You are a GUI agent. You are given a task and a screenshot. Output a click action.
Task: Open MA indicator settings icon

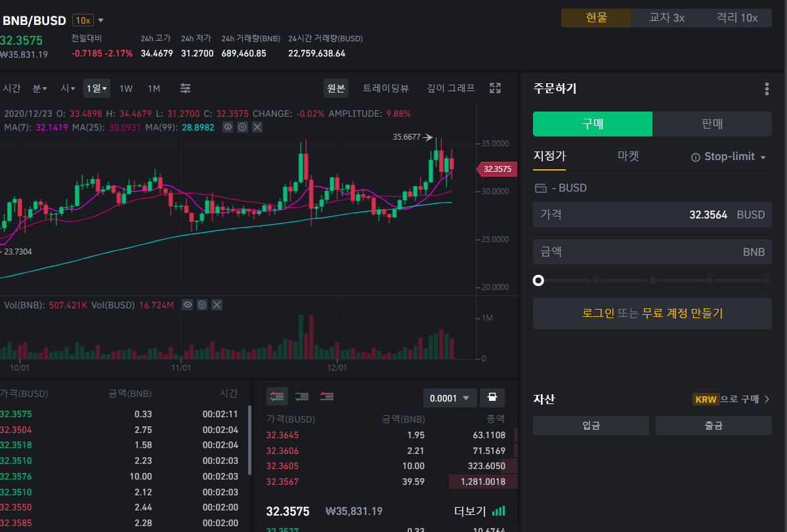coord(242,127)
